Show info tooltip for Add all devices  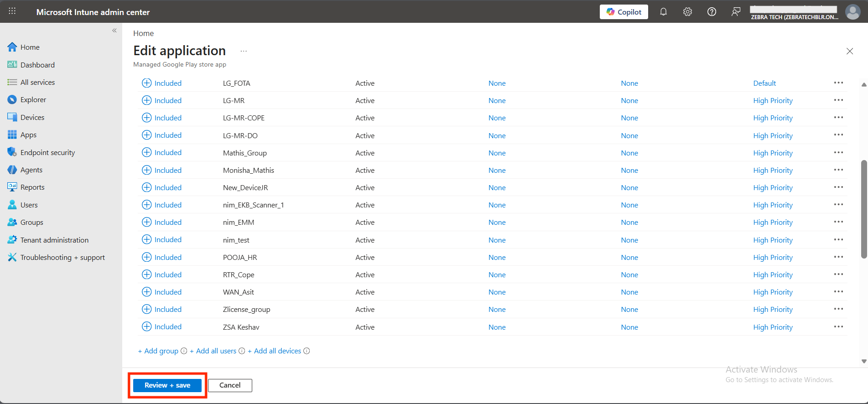click(x=307, y=351)
